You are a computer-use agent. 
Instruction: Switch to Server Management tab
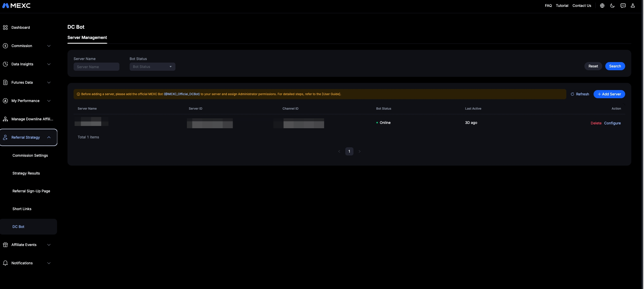pyautogui.click(x=87, y=38)
